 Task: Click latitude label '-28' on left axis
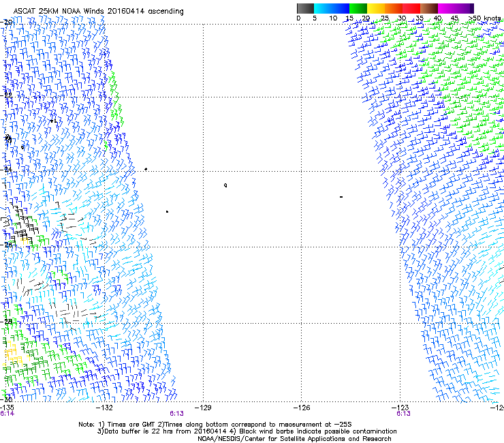tap(7, 321)
